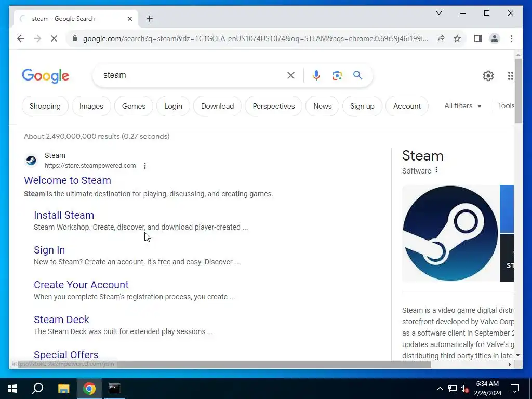Click the Chrome icon in the taskbar
This screenshot has height=399, width=532.
(x=89, y=389)
